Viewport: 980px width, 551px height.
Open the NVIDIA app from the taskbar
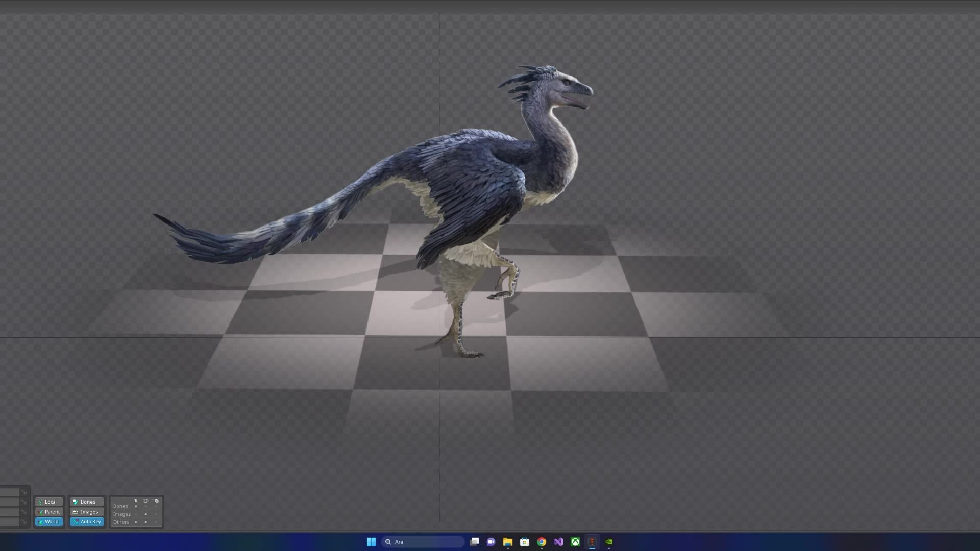tap(609, 542)
